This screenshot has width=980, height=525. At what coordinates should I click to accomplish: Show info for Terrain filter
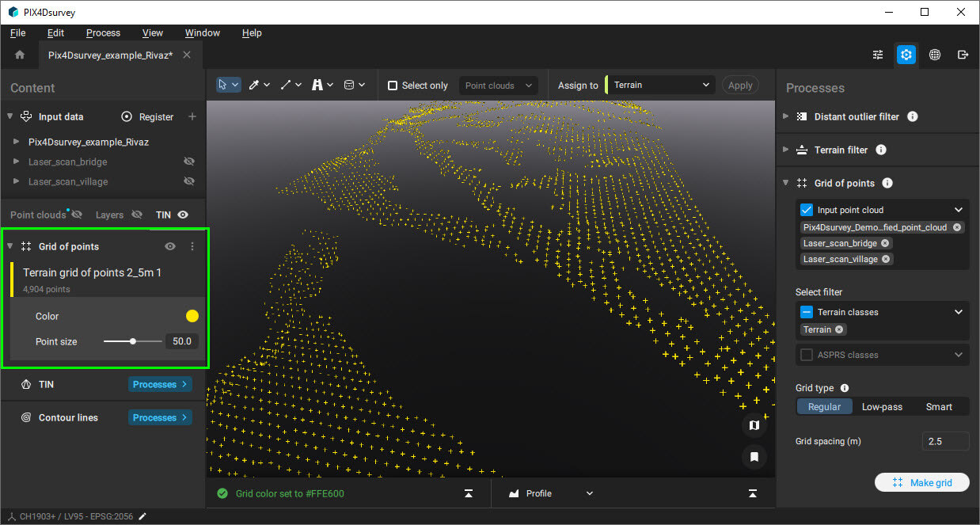tap(881, 150)
